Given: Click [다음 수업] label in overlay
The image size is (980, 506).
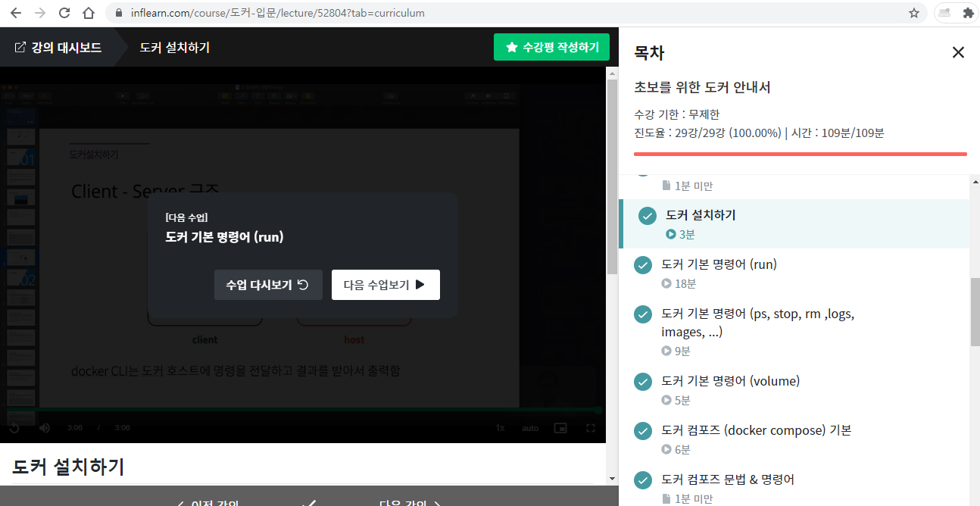Looking at the screenshot, I should (x=186, y=218).
